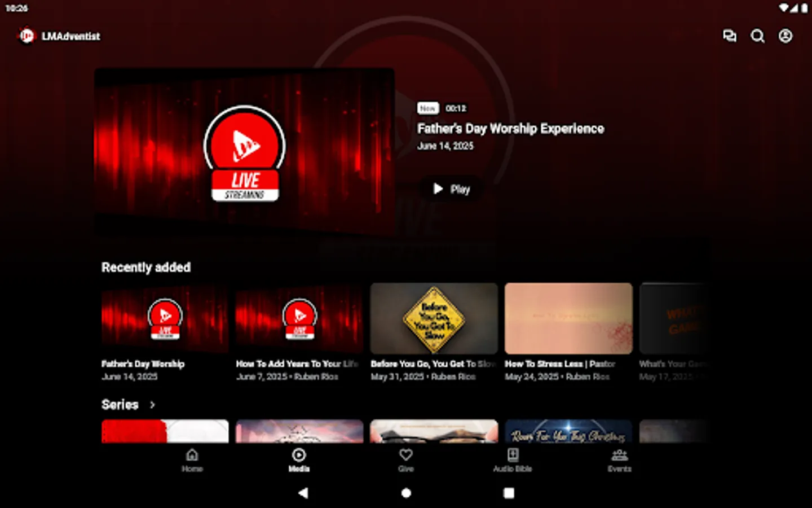Tap the Android home circle button
The height and width of the screenshot is (508, 812).
[x=406, y=493]
